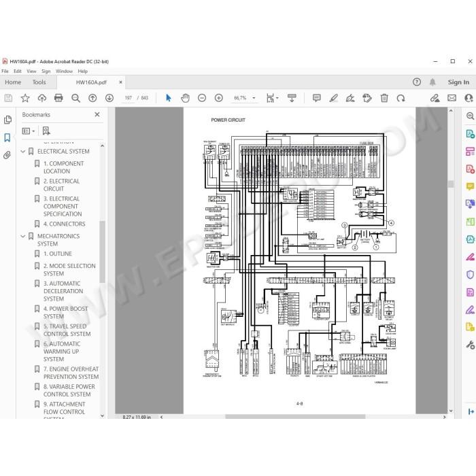Click the trash delete icon
Image resolution: width=476 pixels, height=476 pixels.
384,98
